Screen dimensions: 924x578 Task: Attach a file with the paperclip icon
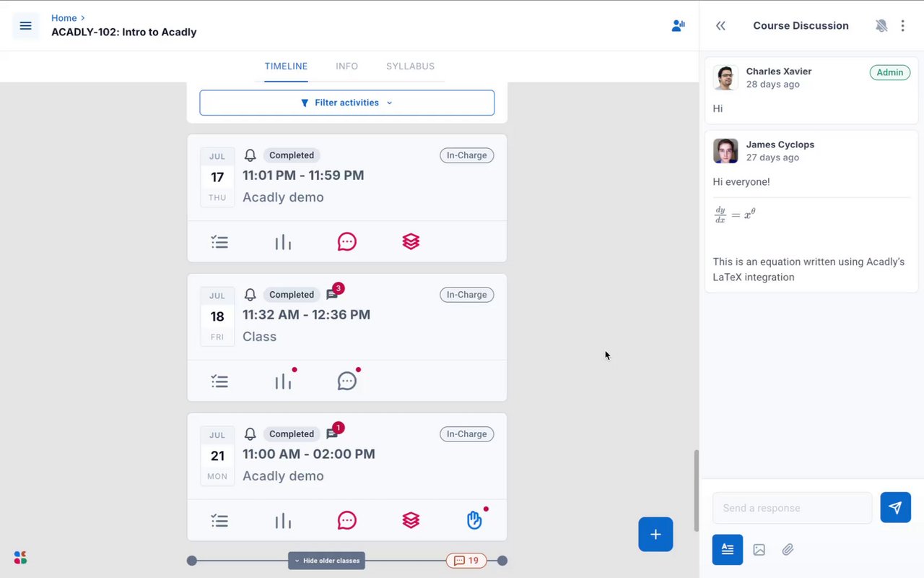(x=788, y=550)
